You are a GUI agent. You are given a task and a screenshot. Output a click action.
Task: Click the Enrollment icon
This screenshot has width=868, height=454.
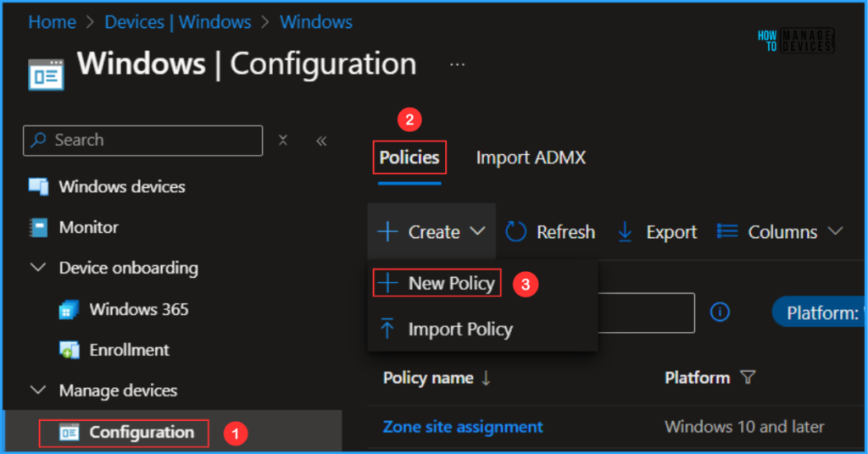pyautogui.click(x=69, y=350)
